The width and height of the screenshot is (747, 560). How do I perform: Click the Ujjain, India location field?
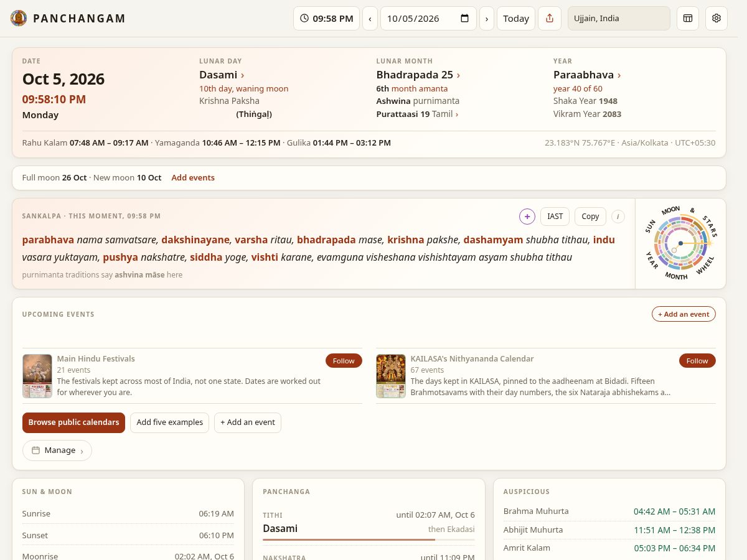click(619, 18)
